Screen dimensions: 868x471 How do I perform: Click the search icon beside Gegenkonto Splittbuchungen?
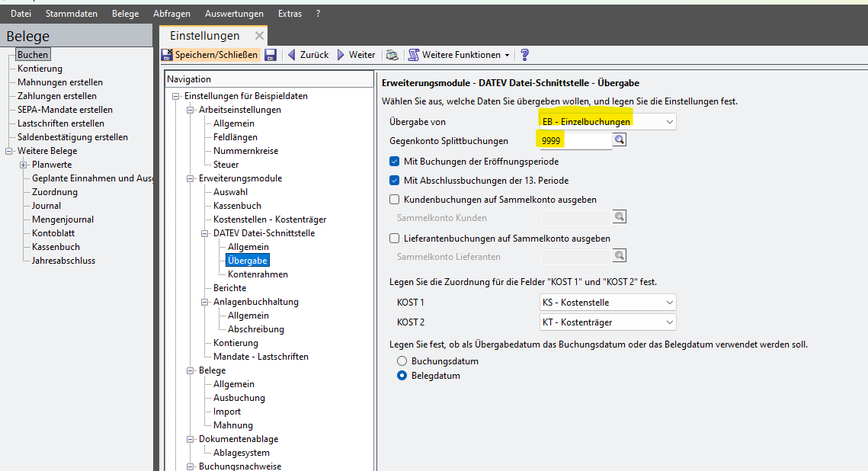tap(620, 140)
